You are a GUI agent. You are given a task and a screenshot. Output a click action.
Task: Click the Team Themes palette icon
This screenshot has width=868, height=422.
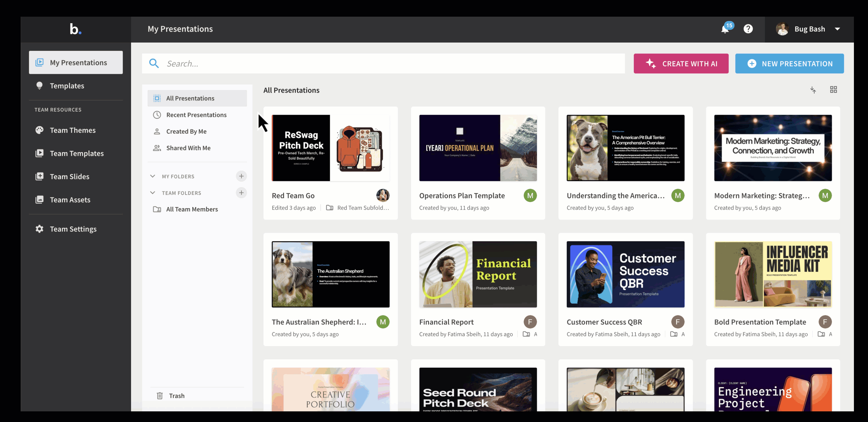(39, 130)
